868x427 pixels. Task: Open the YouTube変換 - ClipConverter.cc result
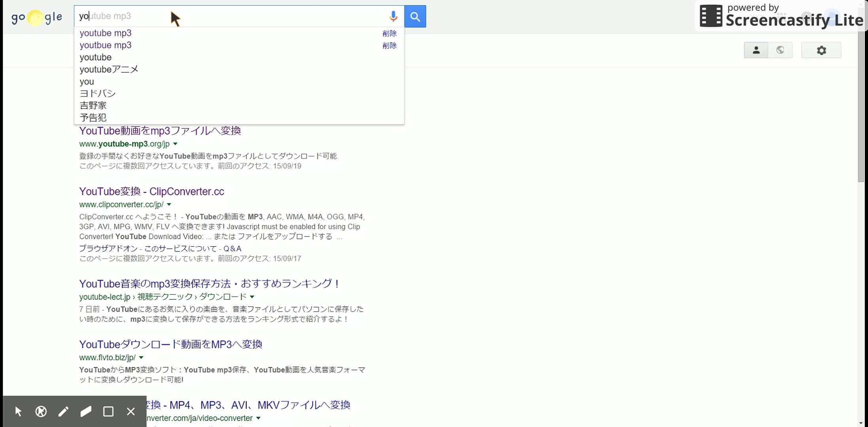pos(151,191)
